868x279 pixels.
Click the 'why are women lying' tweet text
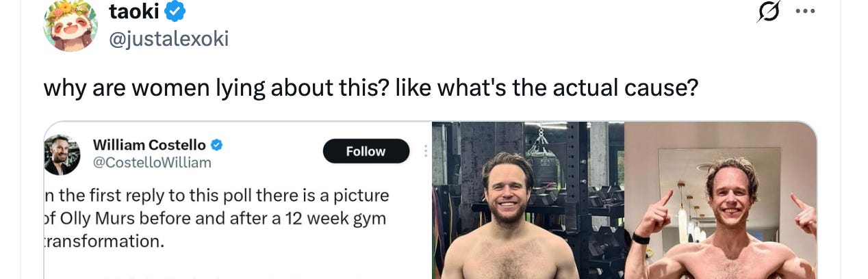coord(370,88)
